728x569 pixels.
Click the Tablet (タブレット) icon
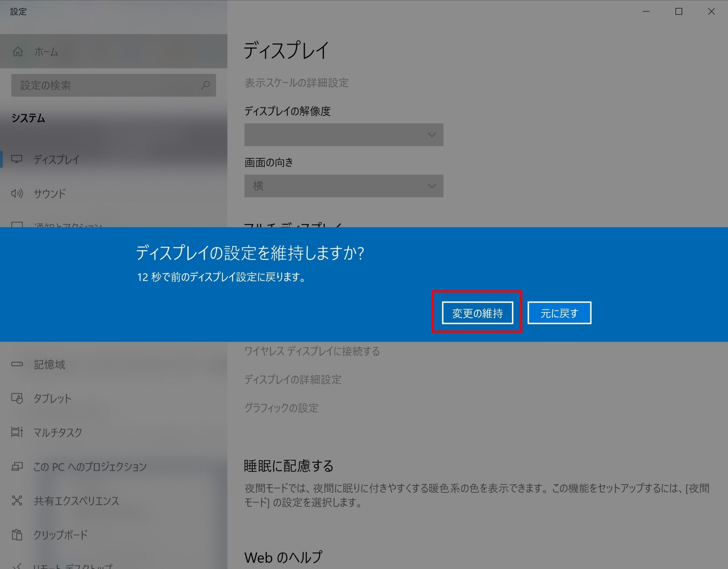17,398
